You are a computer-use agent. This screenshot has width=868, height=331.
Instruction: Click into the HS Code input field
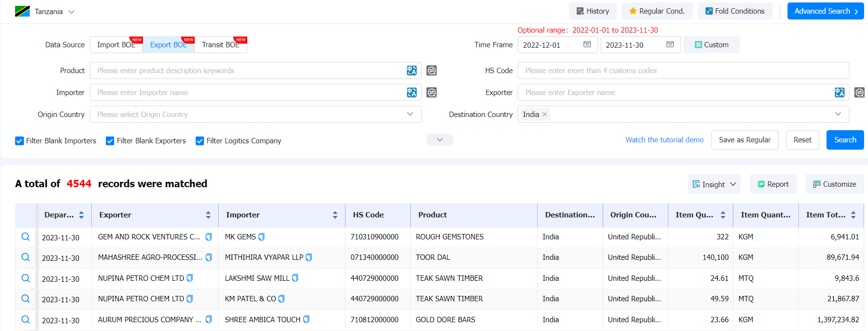click(x=683, y=71)
